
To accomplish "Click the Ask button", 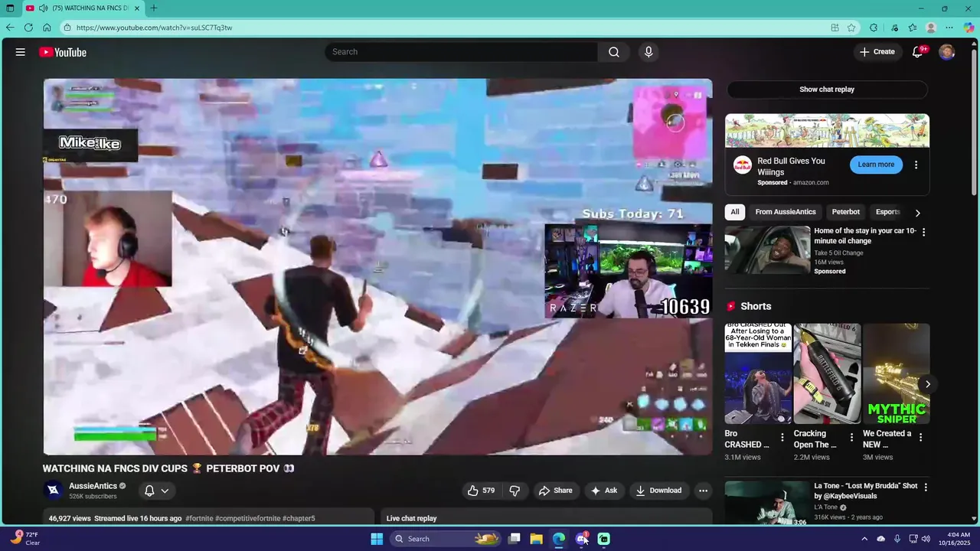I will pos(603,491).
